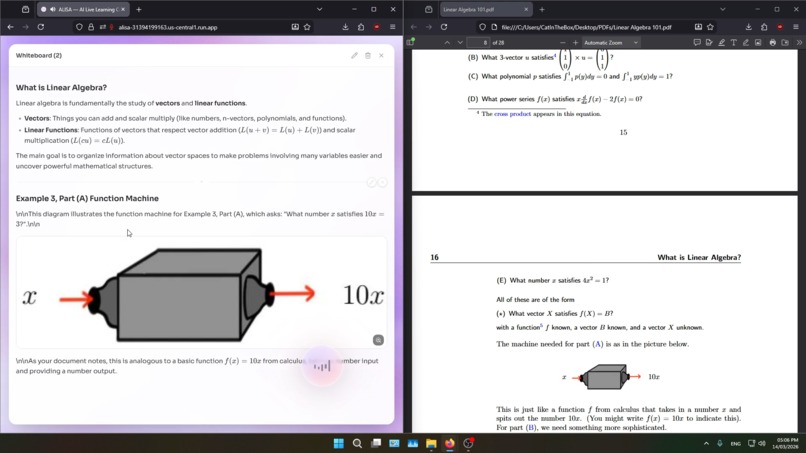Toggle the pulsing voice assistant orb

(x=322, y=366)
